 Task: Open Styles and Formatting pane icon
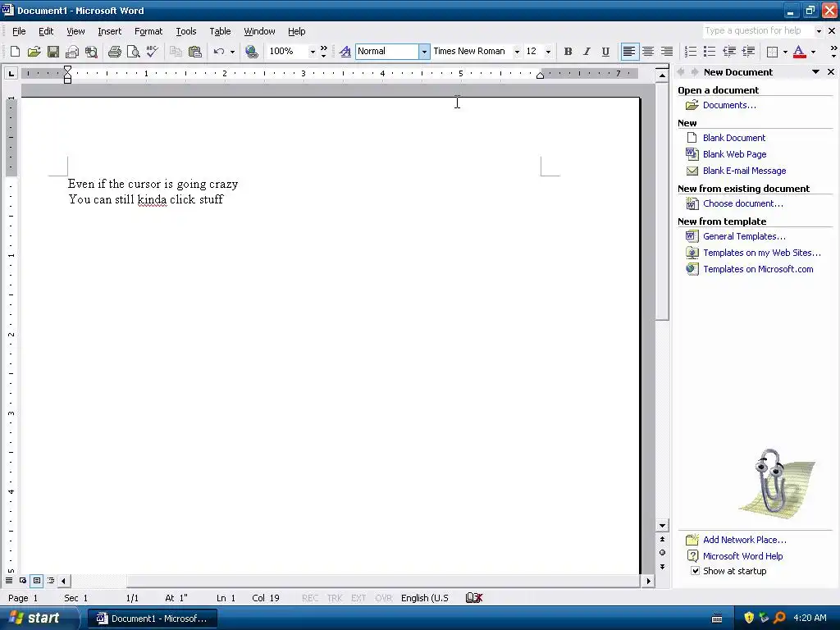pyautogui.click(x=345, y=52)
